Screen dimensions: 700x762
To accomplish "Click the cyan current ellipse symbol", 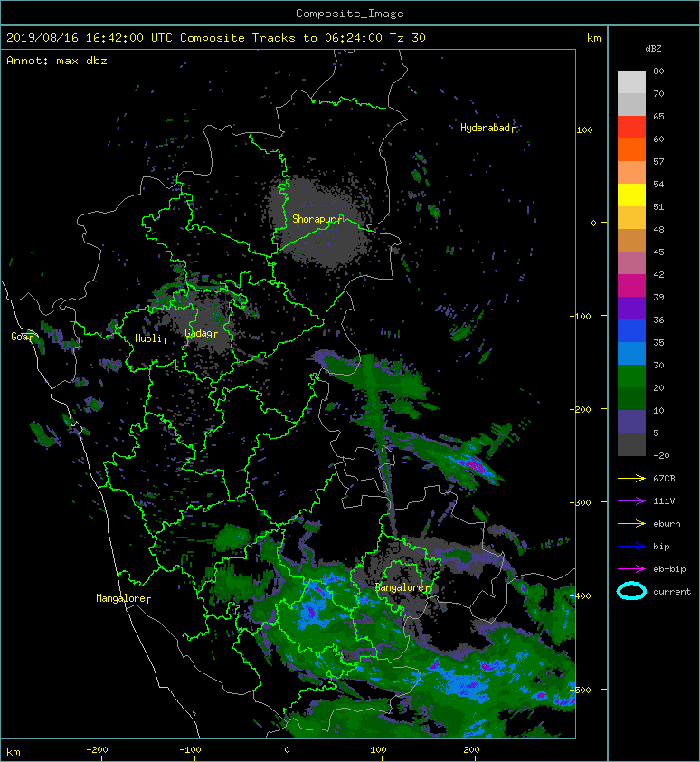I will [631, 591].
